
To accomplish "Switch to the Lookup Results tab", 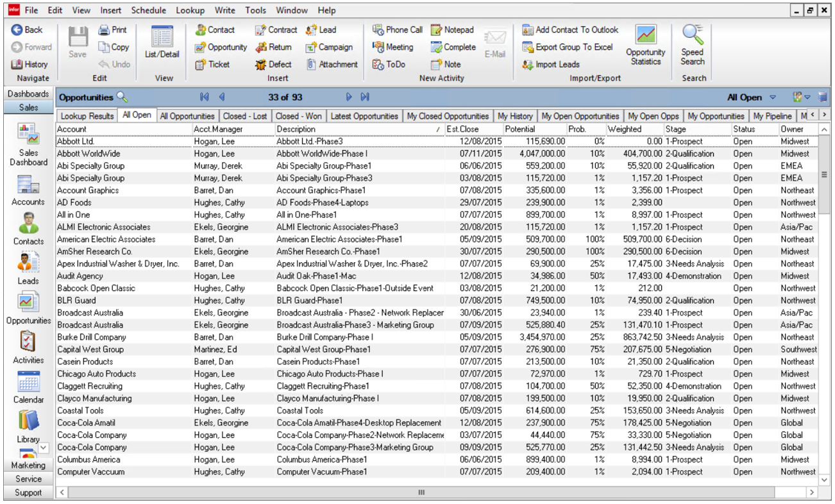I will point(87,116).
